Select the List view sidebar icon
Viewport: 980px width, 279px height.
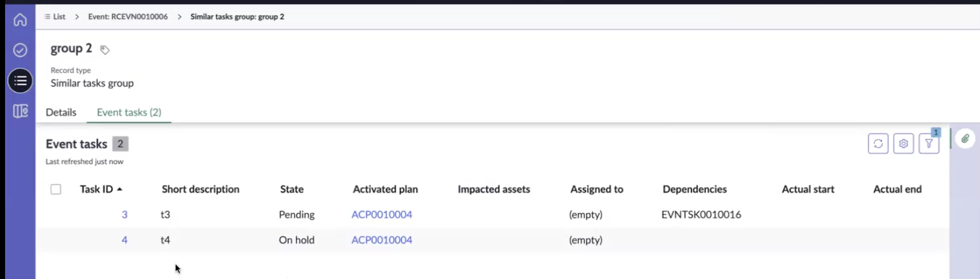[x=20, y=81]
